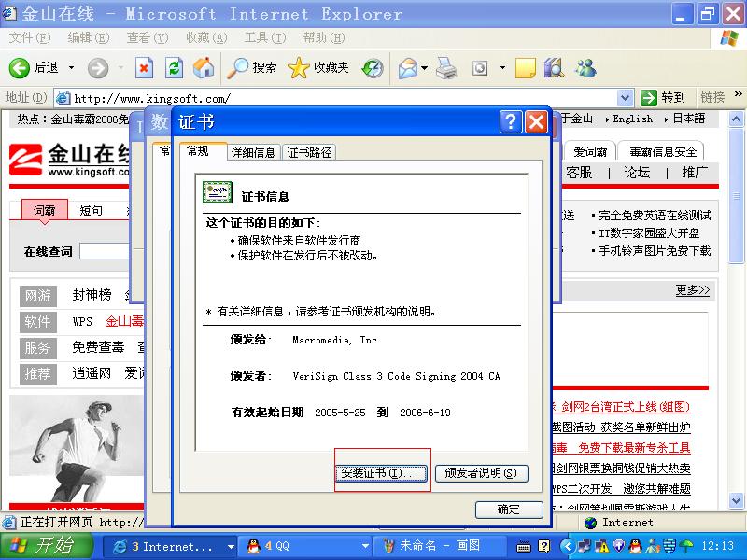Expand the Internet taskbar group dropdown

[231, 547]
